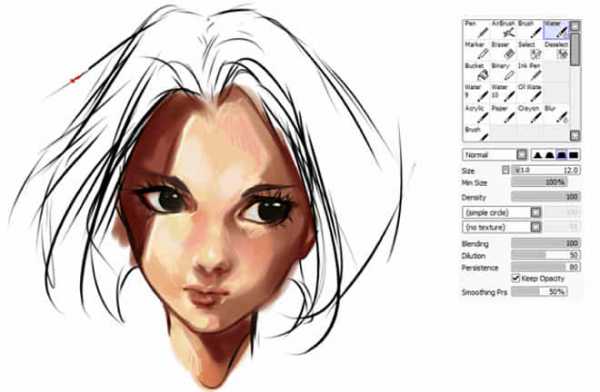Click the Deselect tool

coord(556,51)
